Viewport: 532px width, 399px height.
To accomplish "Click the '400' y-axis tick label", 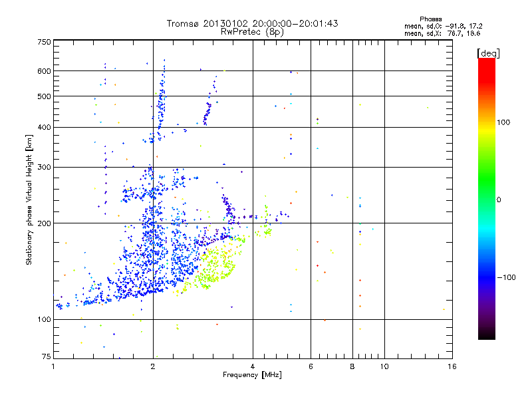I will [x=44, y=128].
